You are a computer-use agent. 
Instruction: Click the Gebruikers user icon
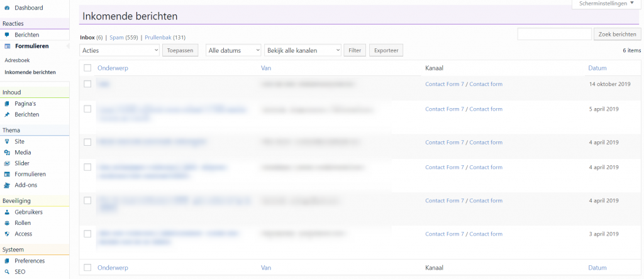pos(7,212)
